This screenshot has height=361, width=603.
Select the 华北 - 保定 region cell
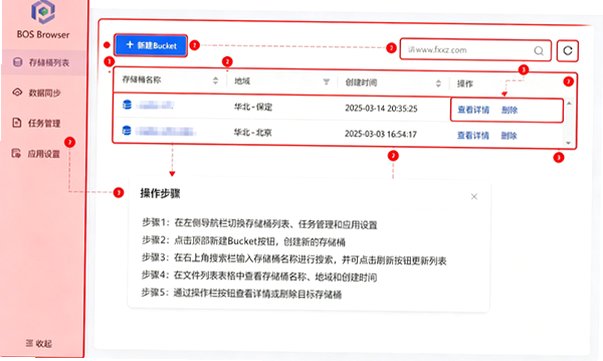click(253, 106)
